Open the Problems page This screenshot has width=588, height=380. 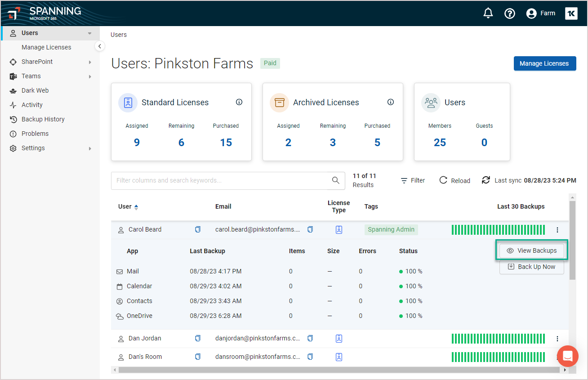pyautogui.click(x=35, y=134)
